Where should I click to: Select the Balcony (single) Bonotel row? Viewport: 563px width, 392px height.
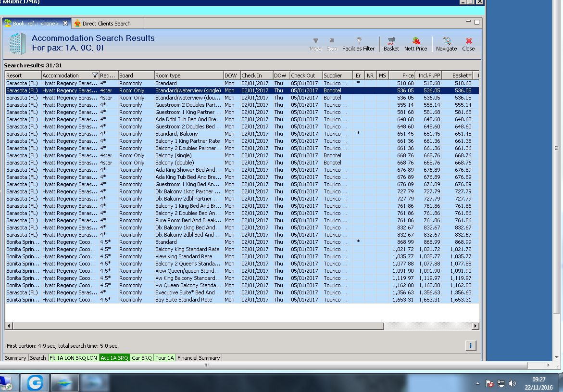(x=242, y=155)
